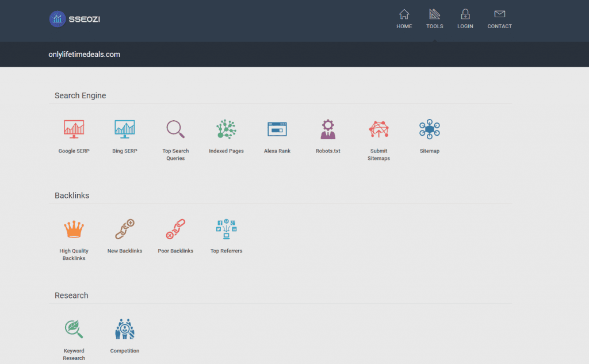The image size is (589, 364).
Task: Click Login in the top navigation
Action: pyautogui.click(x=465, y=19)
